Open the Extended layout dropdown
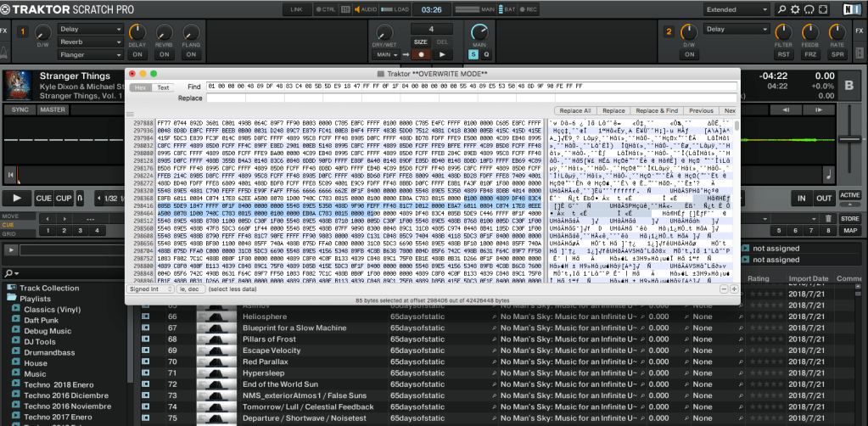The image size is (868, 426). (736, 9)
